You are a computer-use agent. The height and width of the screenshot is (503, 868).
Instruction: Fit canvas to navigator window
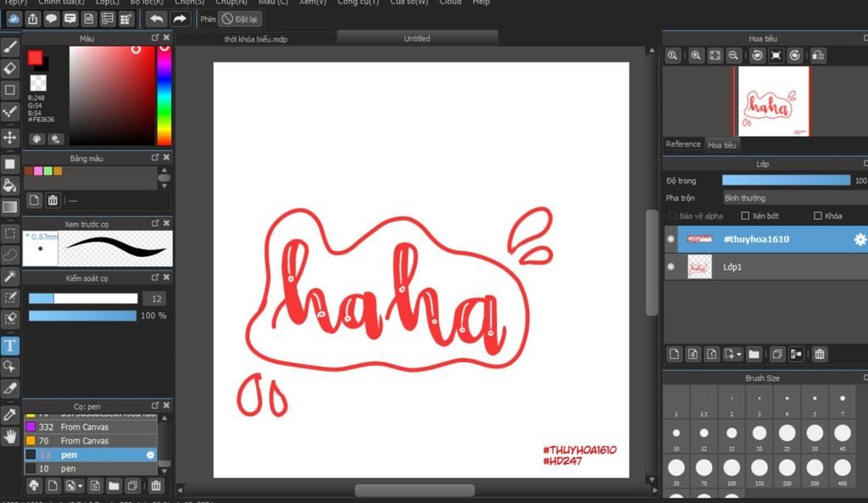pos(715,55)
